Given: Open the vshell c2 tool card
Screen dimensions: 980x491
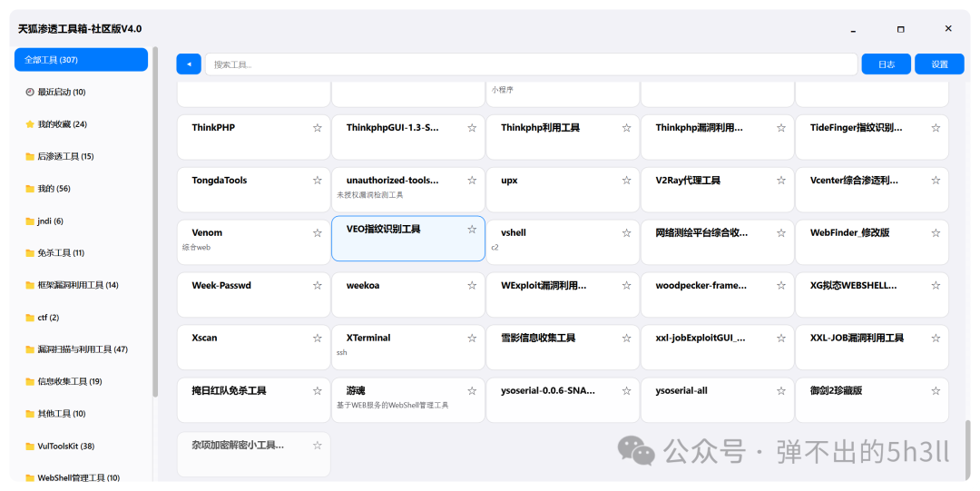Looking at the screenshot, I should (563, 241).
